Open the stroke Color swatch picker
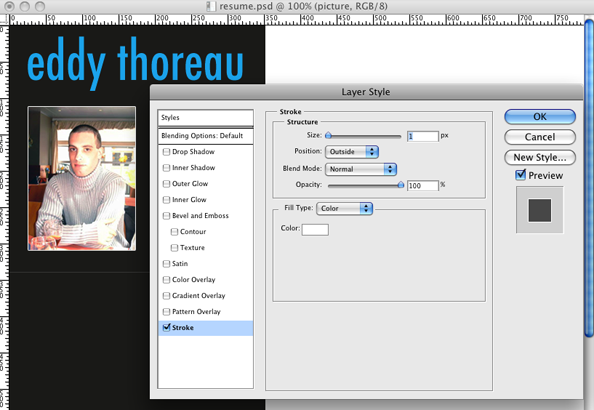This screenshot has height=410, width=594. [x=315, y=230]
